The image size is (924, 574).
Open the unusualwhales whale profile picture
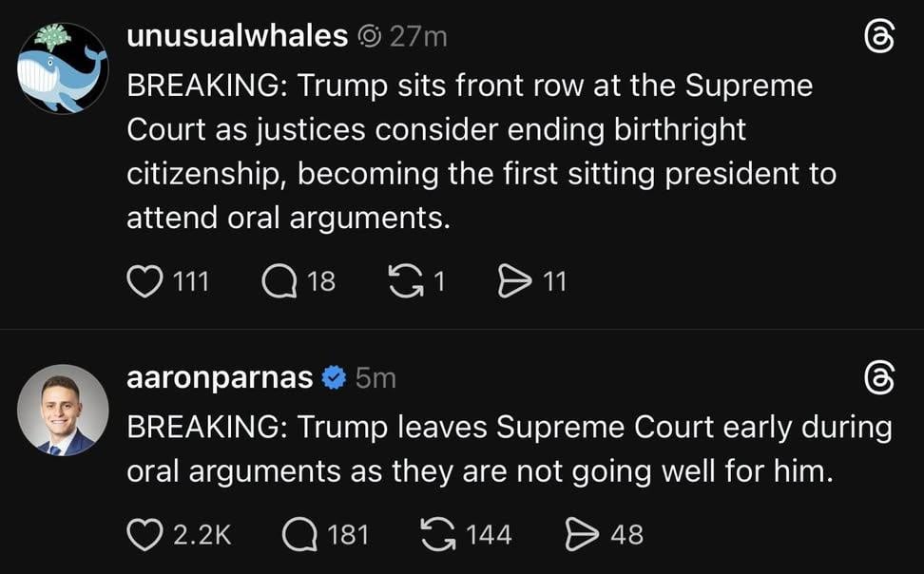(x=63, y=68)
